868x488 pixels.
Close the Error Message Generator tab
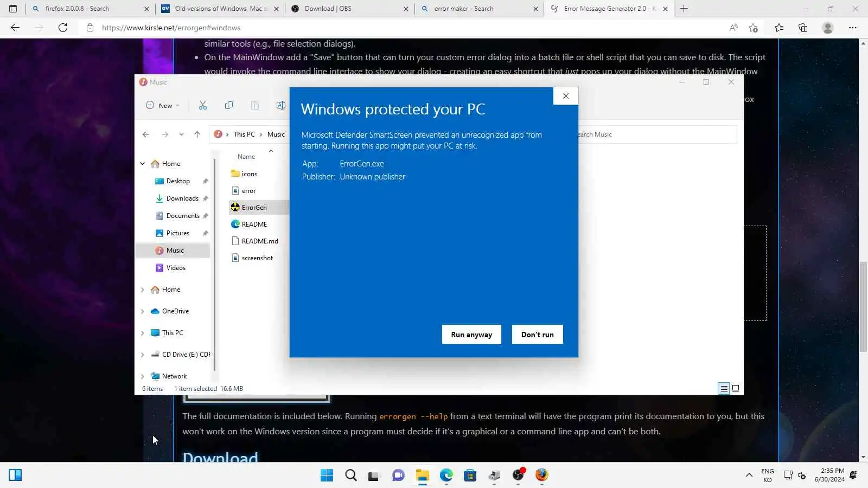point(665,9)
